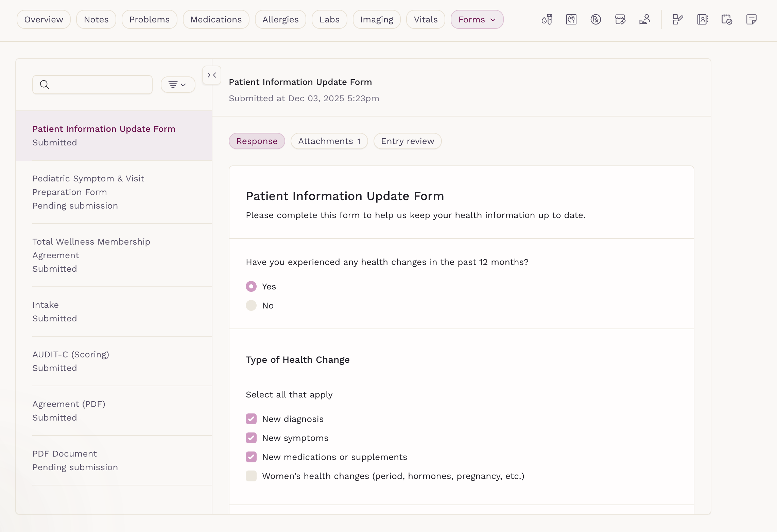Screen dimensions: 777x532
Task: Open the form list filter dropdown
Action: click(178, 85)
